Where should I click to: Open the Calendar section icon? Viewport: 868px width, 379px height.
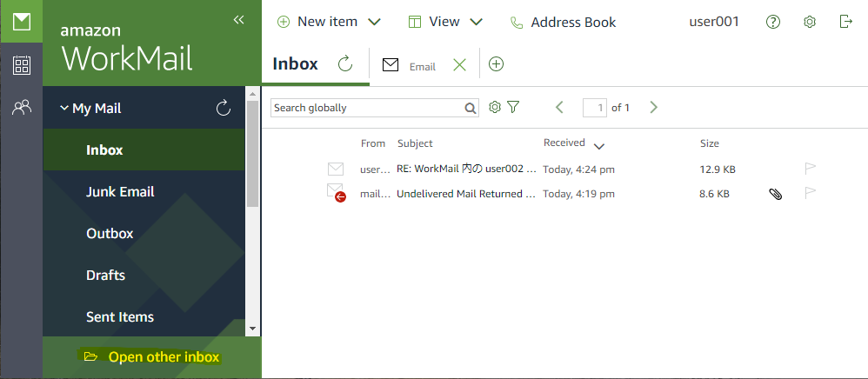(x=22, y=65)
